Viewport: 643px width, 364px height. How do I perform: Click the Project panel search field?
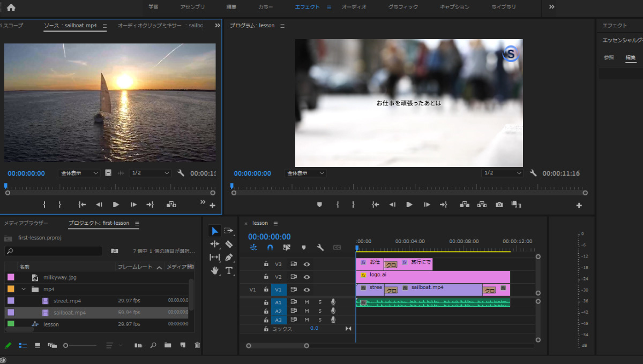pyautogui.click(x=53, y=251)
